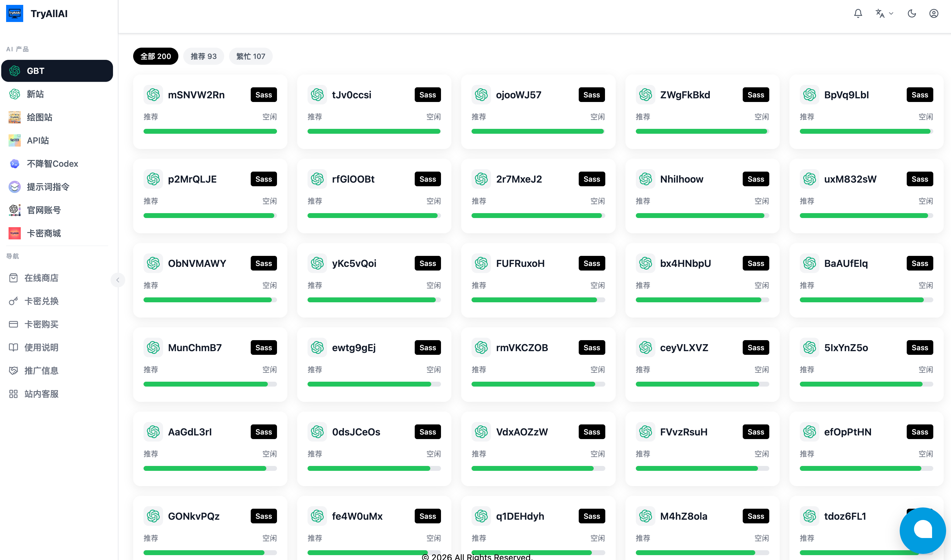Click BpVq9LbI usage progress bar
Viewport: 951px width, 560px height.
tap(866, 131)
